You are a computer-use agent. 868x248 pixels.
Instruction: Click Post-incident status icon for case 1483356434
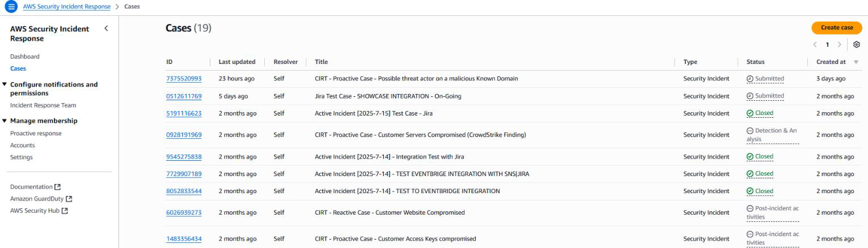tap(750, 234)
